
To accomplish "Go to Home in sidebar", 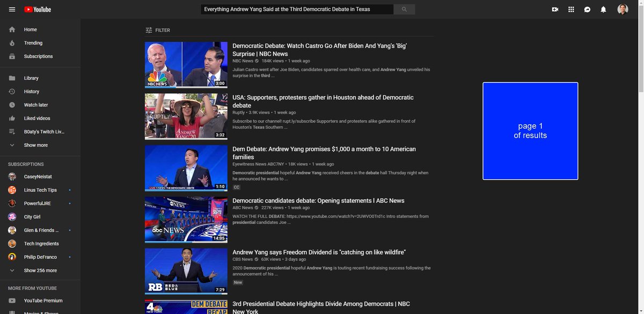I will point(40,29).
